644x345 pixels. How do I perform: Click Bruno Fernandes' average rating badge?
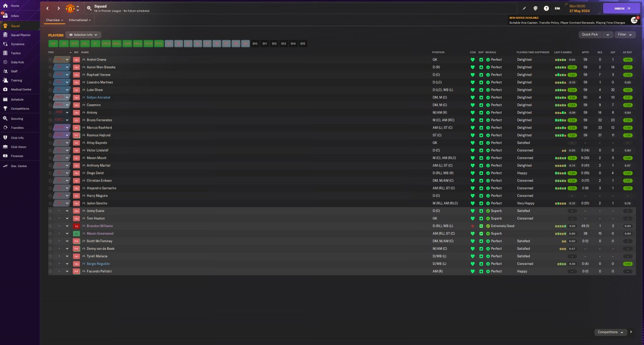tap(627, 120)
